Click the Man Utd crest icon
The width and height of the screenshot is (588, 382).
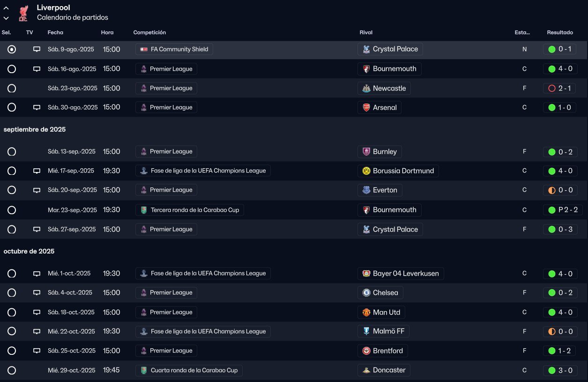point(366,313)
